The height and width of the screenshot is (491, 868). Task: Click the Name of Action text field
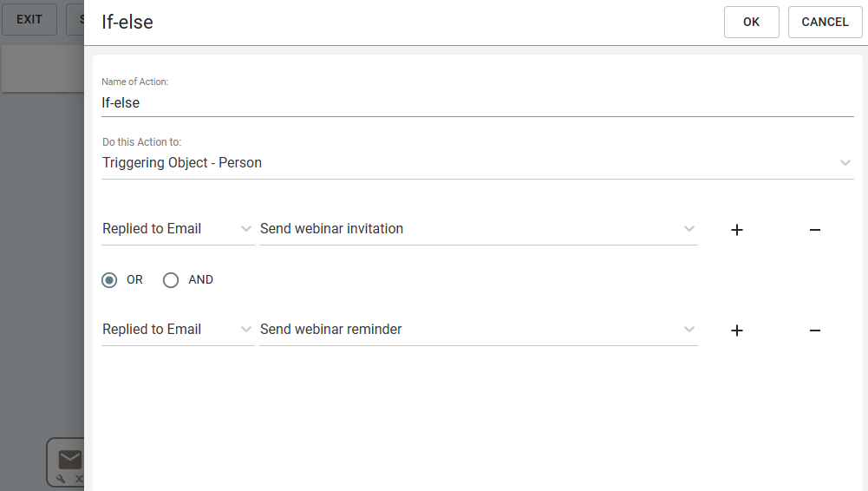[x=477, y=102]
